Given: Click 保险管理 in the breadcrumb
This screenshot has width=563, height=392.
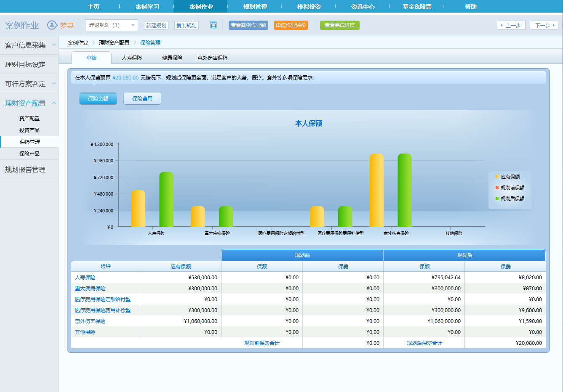Looking at the screenshot, I should click(x=150, y=43).
